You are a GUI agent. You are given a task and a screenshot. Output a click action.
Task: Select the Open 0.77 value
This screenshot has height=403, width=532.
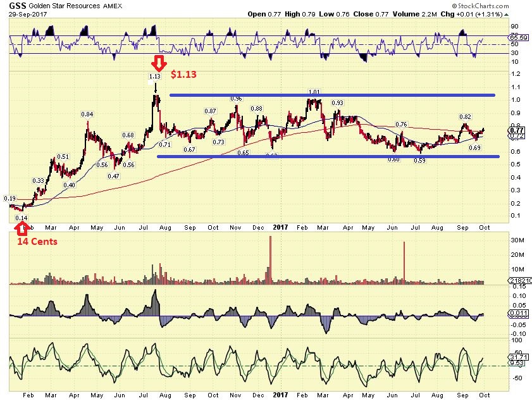click(x=264, y=15)
